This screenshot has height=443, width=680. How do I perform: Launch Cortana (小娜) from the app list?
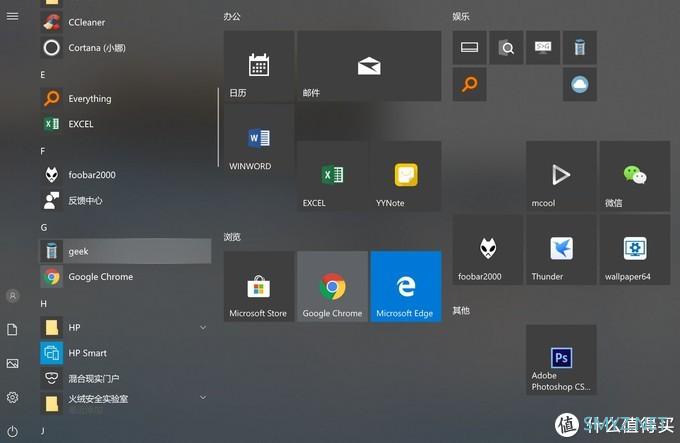(126, 48)
